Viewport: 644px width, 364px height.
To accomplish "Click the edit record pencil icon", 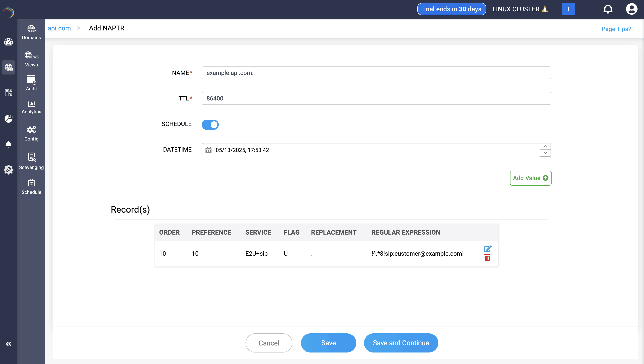I will tap(487, 249).
